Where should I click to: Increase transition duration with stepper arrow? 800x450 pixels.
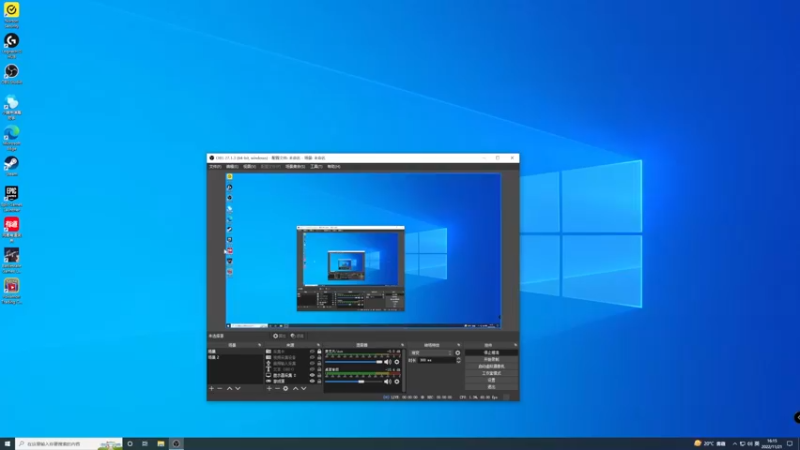point(459,359)
